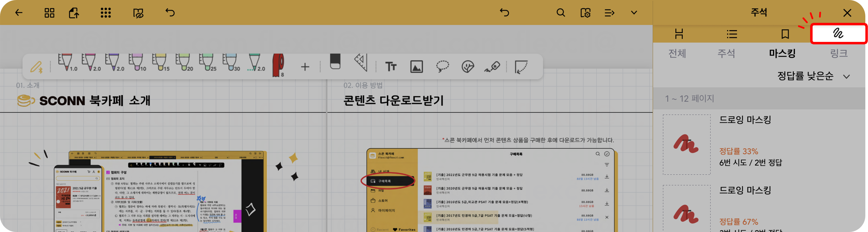This screenshot has width=868, height=232.
Task: Click the 01. 소개 page label
Action: click(x=28, y=85)
